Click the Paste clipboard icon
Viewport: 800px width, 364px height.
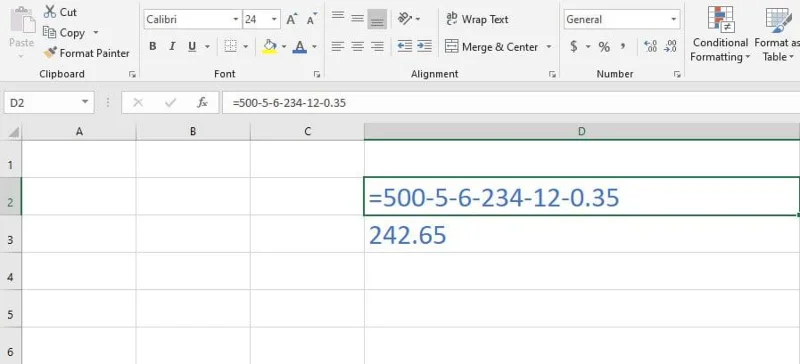coord(22,20)
